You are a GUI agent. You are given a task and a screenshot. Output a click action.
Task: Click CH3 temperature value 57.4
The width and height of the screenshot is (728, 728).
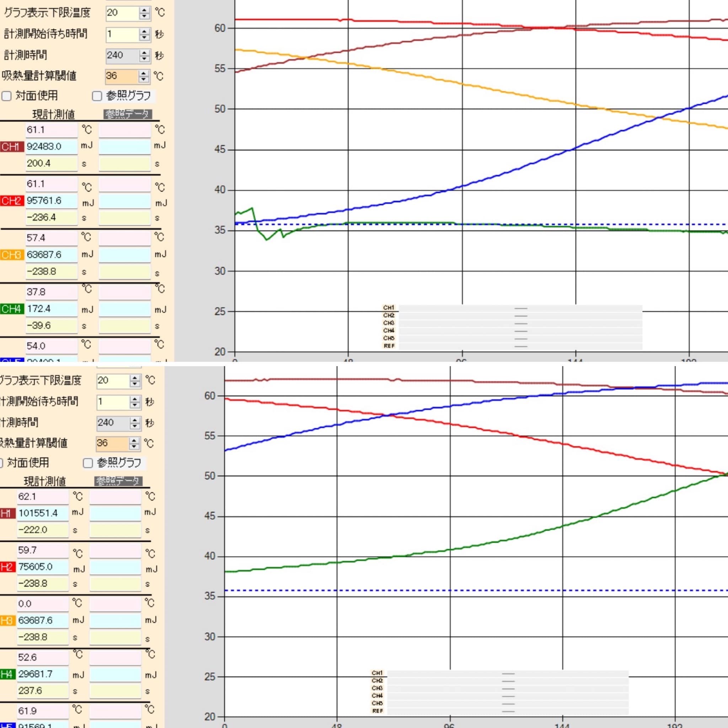point(52,238)
